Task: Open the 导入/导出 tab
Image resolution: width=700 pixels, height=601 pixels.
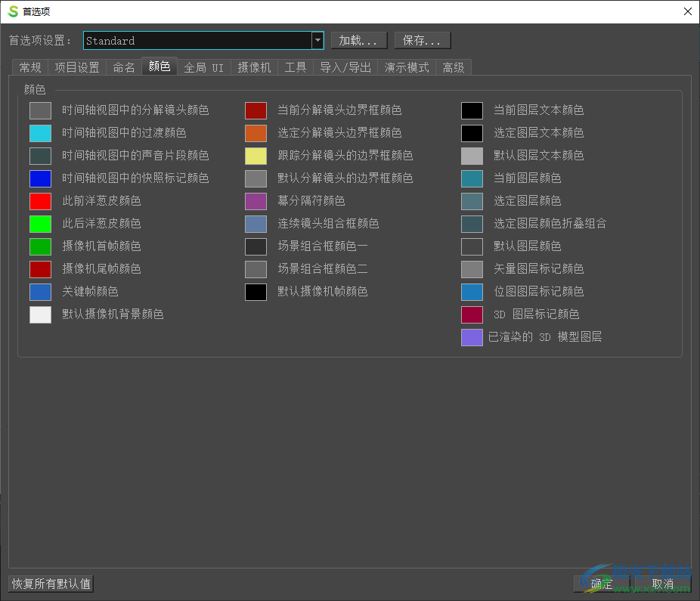Action: click(x=345, y=67)
